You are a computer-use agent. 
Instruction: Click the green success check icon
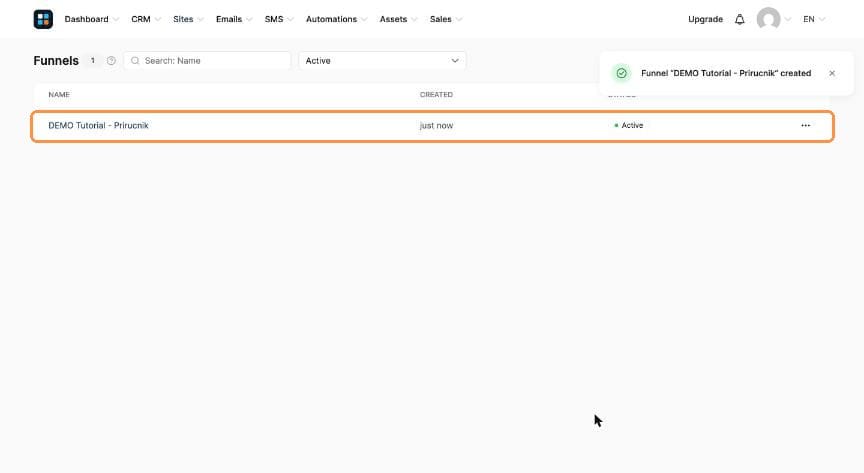pyautogui.click(x=622, y=73)
